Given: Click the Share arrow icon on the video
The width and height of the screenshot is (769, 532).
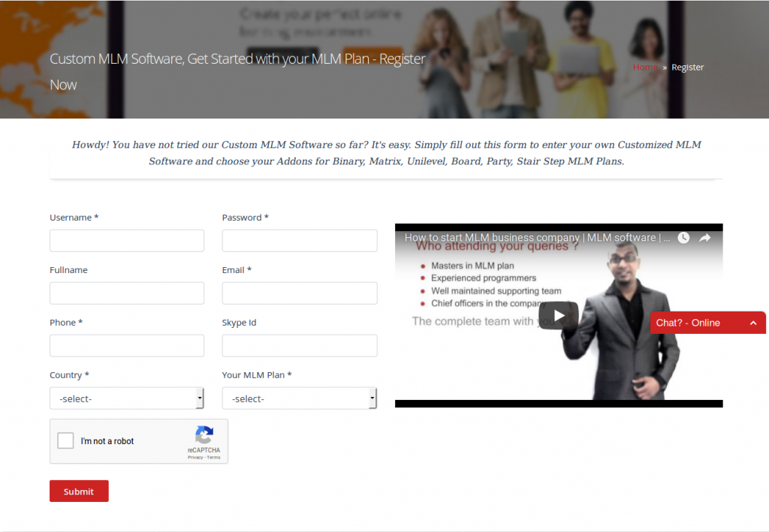Looking at the screenshot, I should 704,237.
